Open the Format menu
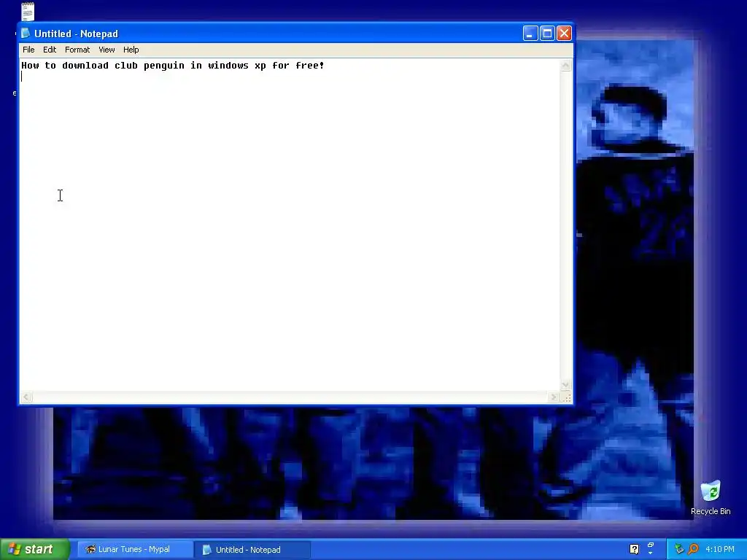747x560 pixels. (77, 50)
